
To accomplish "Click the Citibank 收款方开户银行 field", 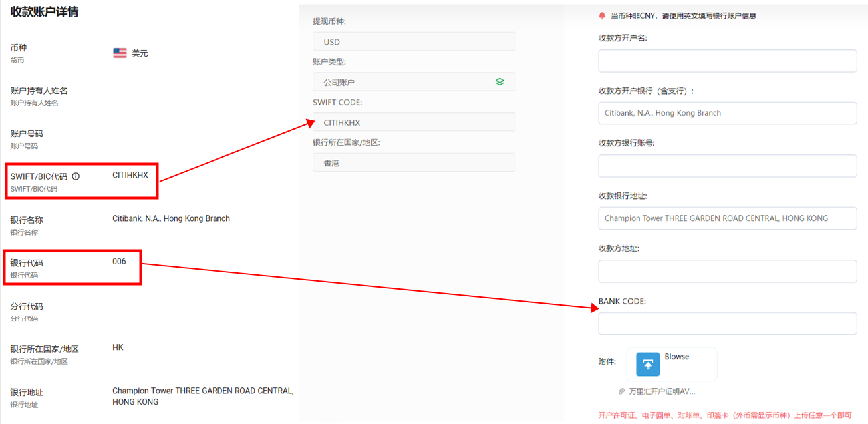I will point(727,113).
